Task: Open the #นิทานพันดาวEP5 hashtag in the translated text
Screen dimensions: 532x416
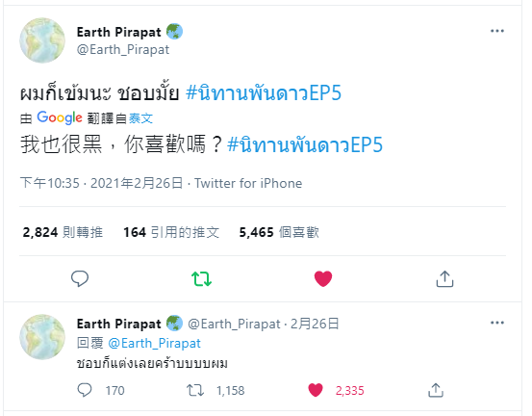Action: 305,145
